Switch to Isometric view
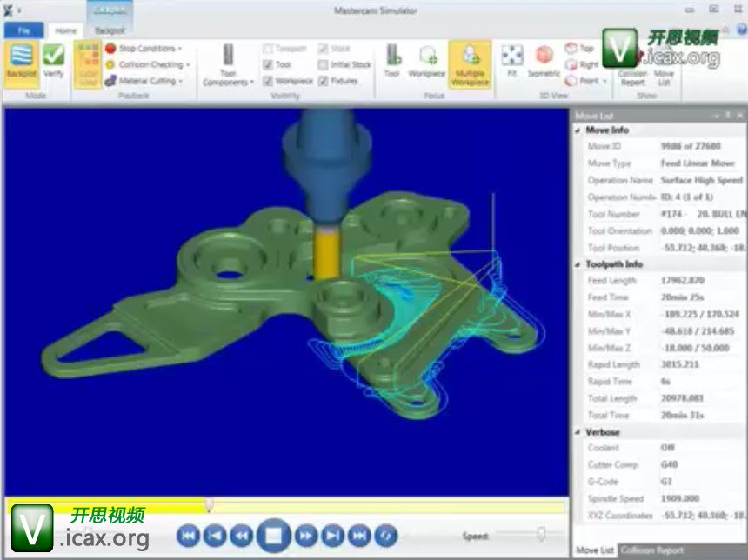The height and width of the screenshot is (560, 748). pos(544,61)
